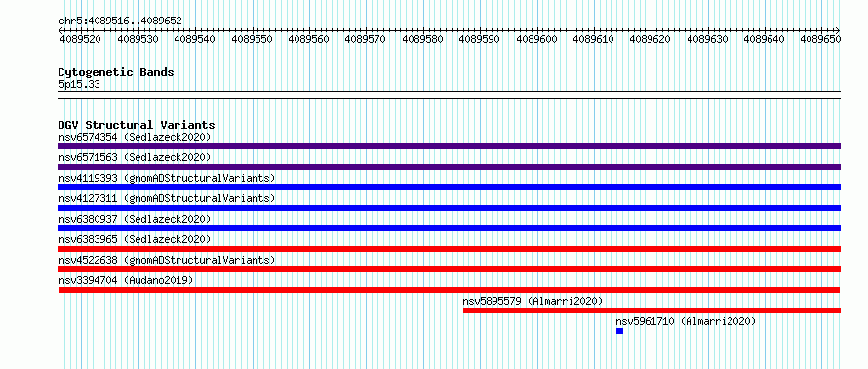Image resolution: width=868 pixels, height=369 pixels.
Task: Open the nsv6571563 (Sedlazeck2020) variant label
Action: 135,157
